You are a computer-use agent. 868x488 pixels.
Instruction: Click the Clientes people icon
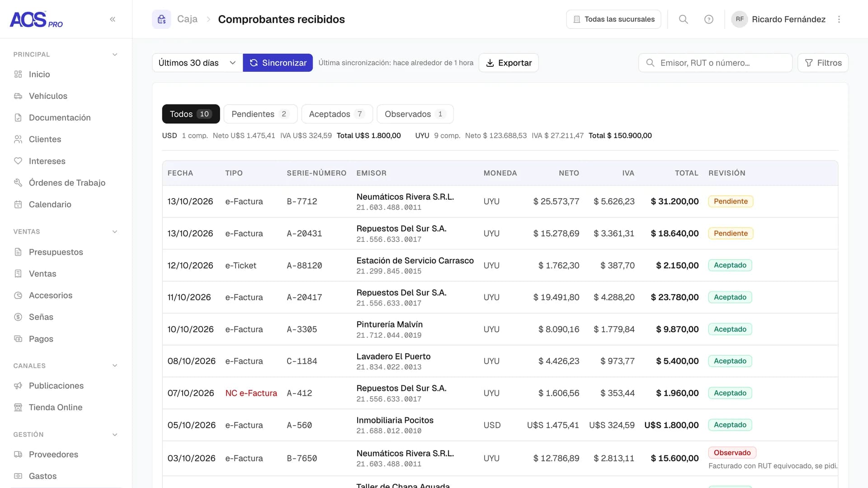[x=18, y=139]
